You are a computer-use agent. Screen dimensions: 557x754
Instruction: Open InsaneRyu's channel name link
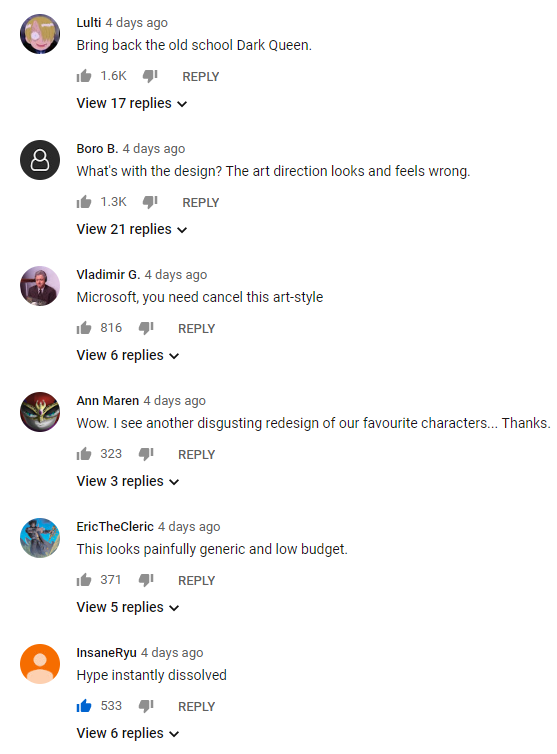(x=106, y=653)
